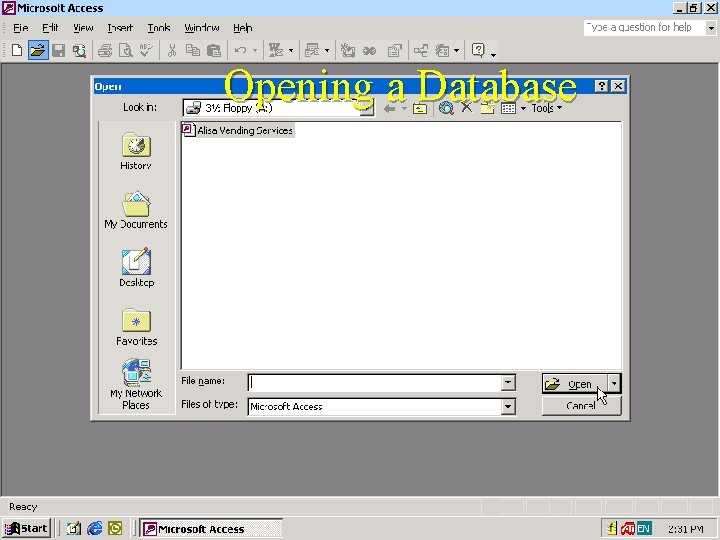
Task: Click Microsoft Access taskbar button
Action: click(210, 529)
